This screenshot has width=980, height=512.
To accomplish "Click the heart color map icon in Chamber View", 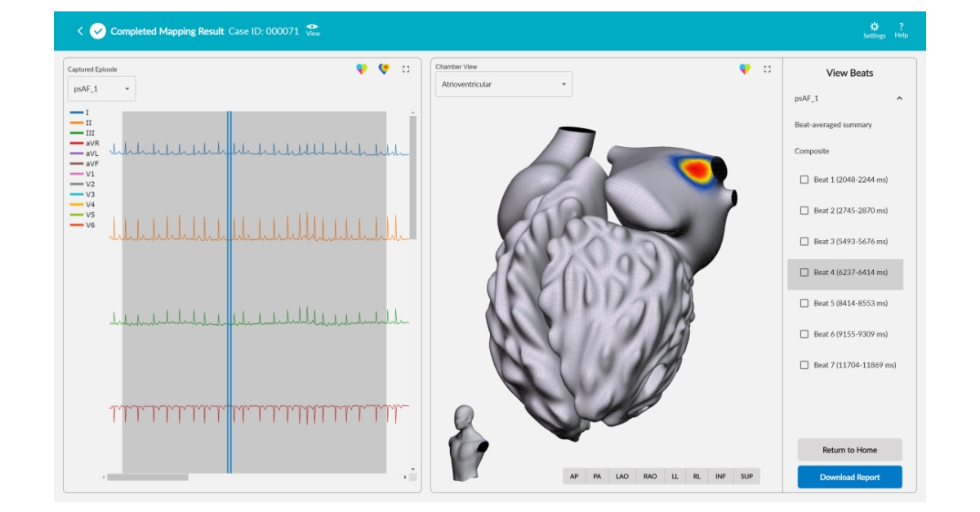I will tap(743, 69).
